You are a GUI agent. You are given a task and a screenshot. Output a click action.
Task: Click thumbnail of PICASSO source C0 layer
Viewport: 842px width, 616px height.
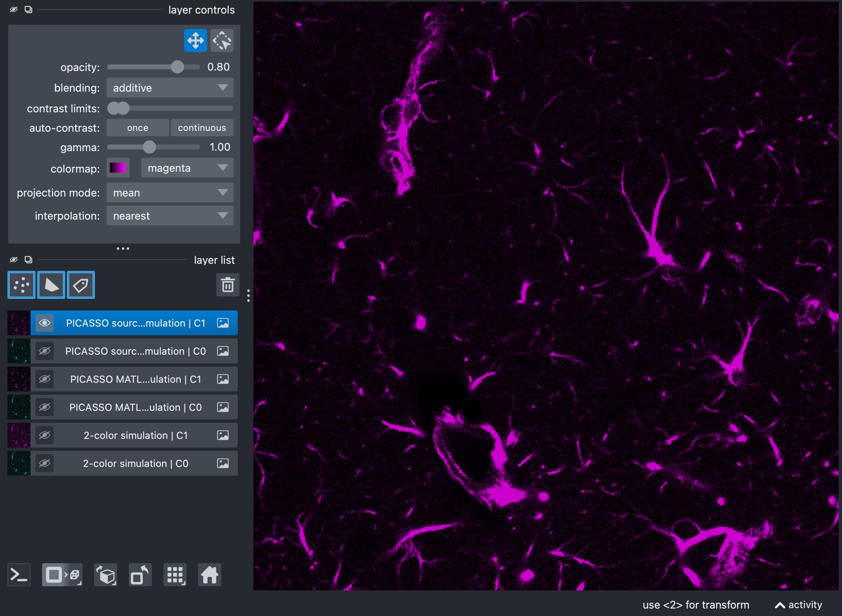pyautogui.click(x=19, y=351)
